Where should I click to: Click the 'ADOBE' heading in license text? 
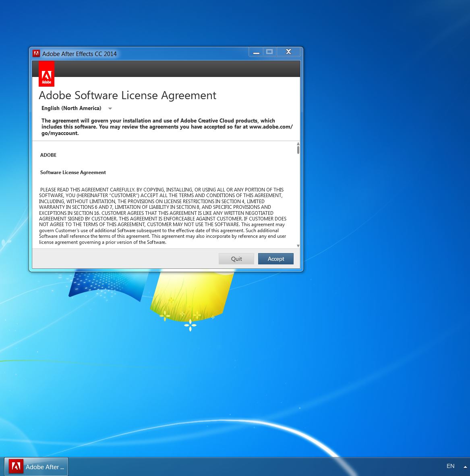click(48, 155)
